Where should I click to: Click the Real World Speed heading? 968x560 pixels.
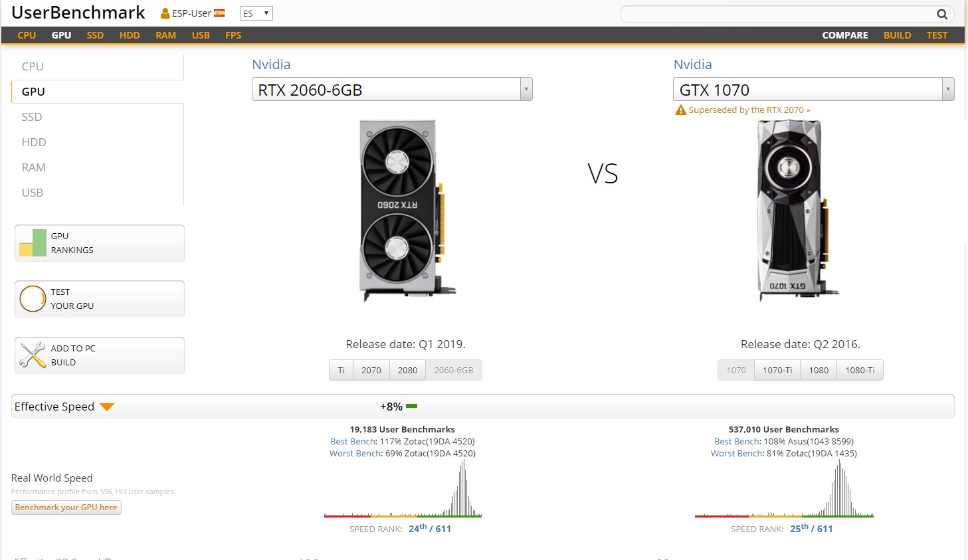[52, 478]
